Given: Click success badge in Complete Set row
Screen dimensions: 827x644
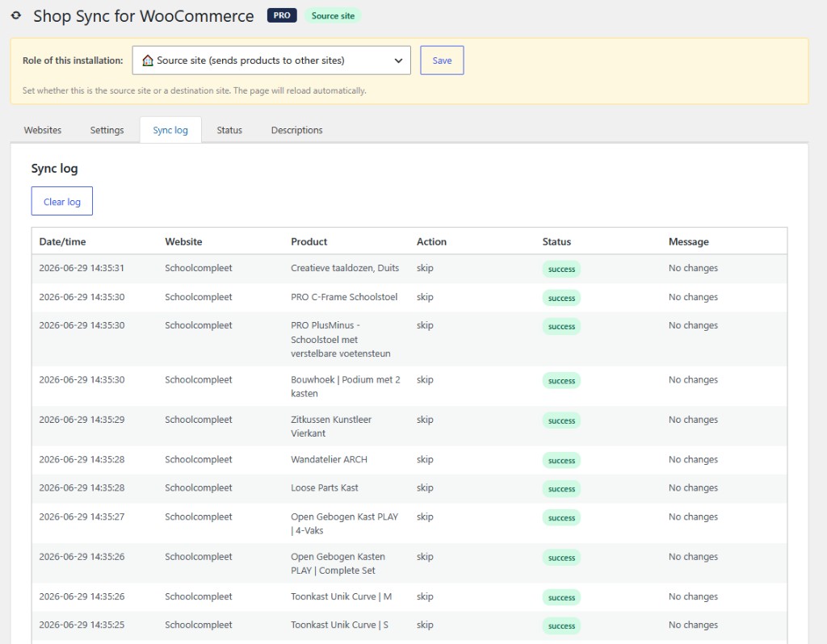Looking at the screenshot, I should (x=561, y=558).
